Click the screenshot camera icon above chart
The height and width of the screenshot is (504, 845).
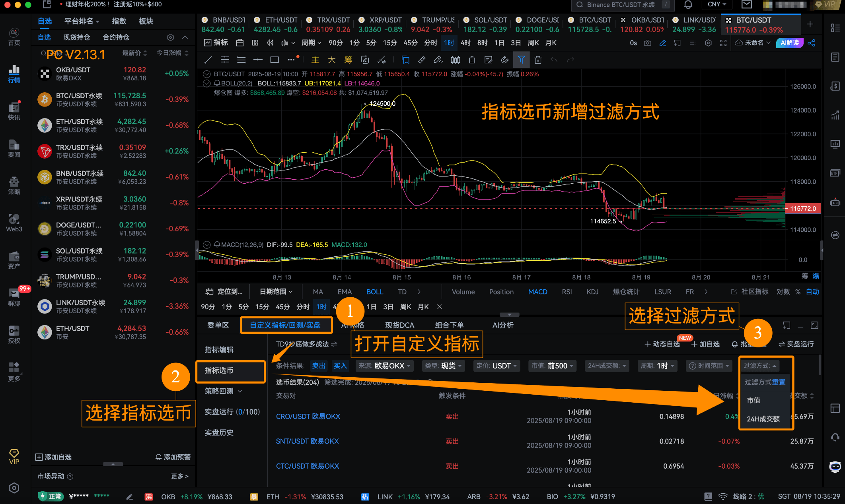click(x=648, y=43)
